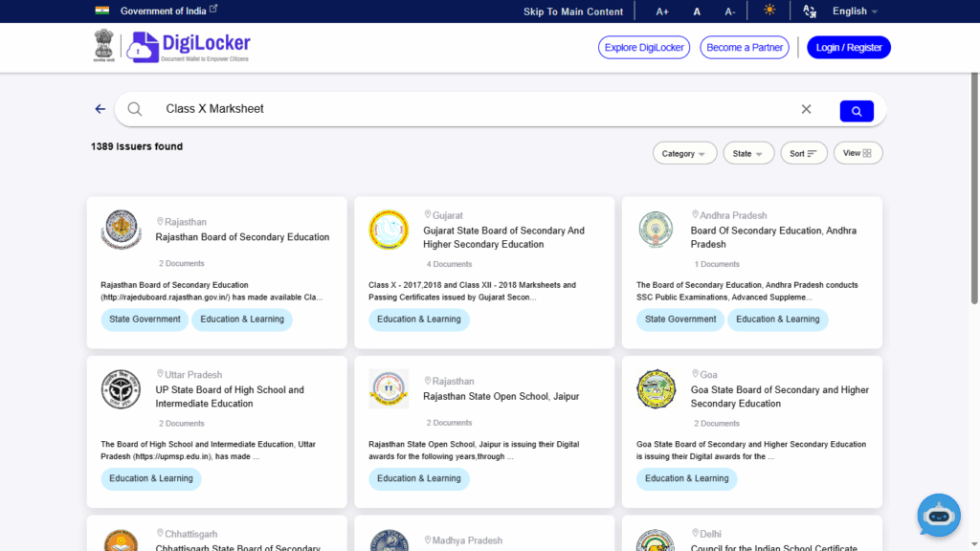Click '1 Documents' on Andhra Pradesh card

716,264
